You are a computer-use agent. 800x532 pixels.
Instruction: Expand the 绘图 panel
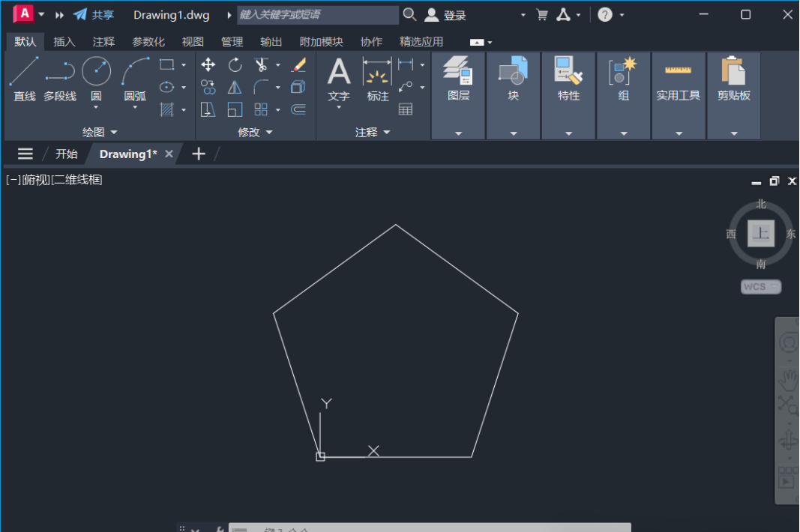coord(100,132)
